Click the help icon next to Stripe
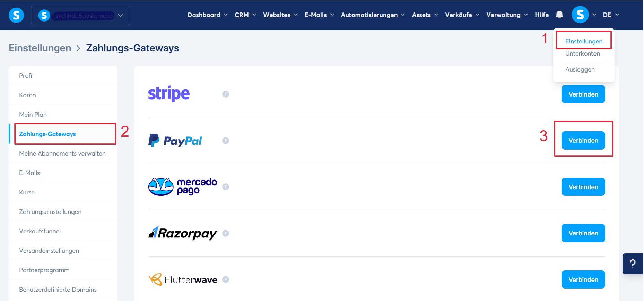The height and width of the screenshot is (301, 644). point(226,94)
